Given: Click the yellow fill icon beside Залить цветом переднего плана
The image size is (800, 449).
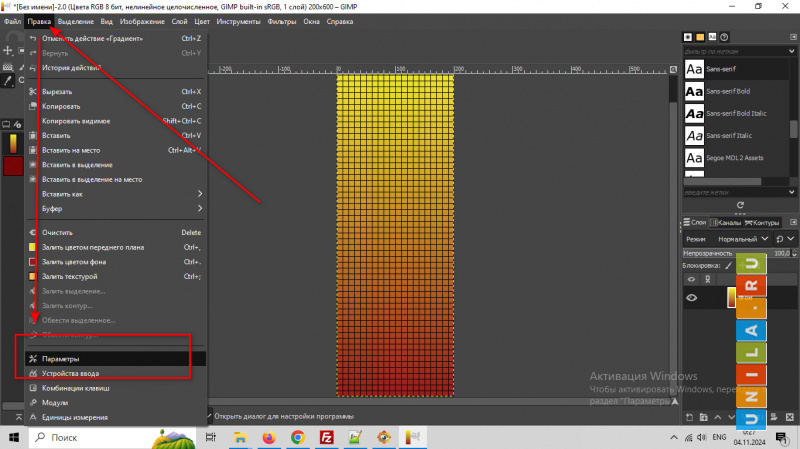Looking at the screenshot, I should click(x=33, y=247).
